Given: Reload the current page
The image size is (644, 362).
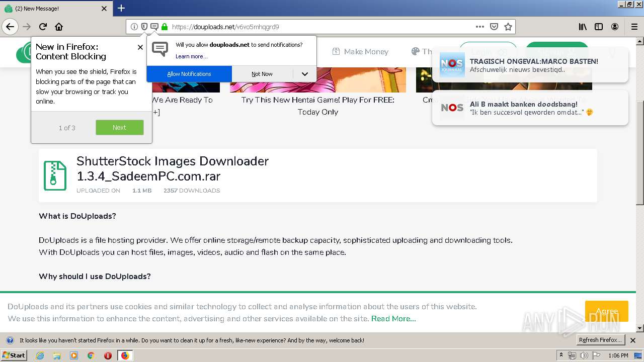Looking at the screenshot, I should pos(43,27).
